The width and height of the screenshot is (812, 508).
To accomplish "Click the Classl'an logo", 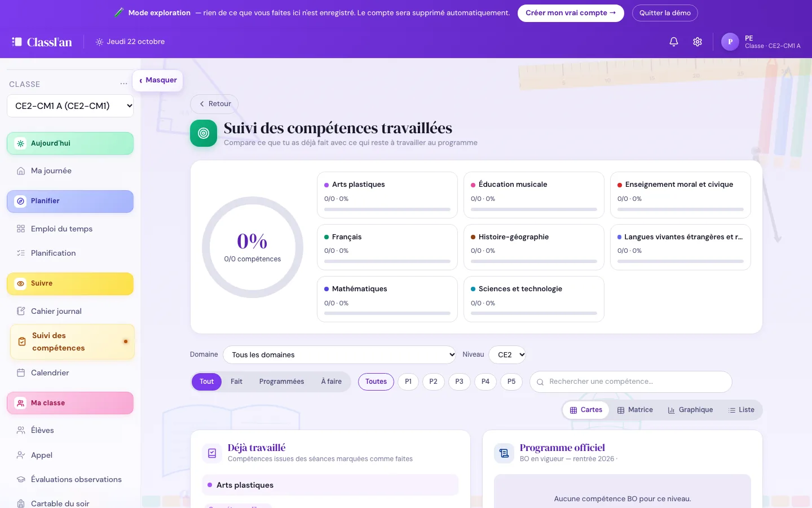I will tap(42, 42).
